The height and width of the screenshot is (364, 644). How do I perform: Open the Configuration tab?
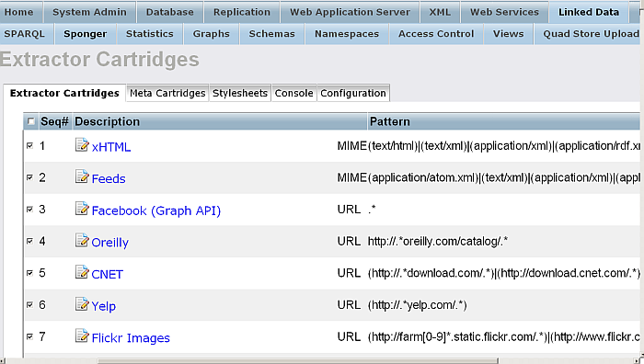[353, 93]
